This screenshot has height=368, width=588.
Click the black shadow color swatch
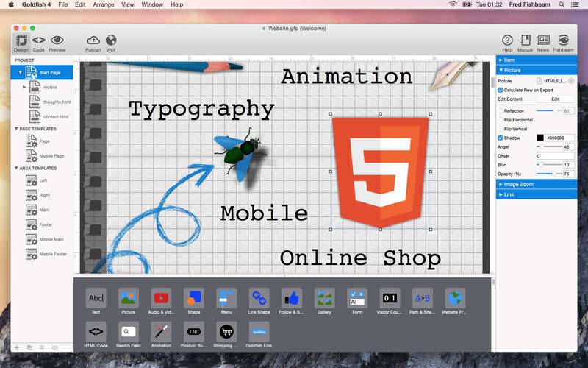(539, 138)
